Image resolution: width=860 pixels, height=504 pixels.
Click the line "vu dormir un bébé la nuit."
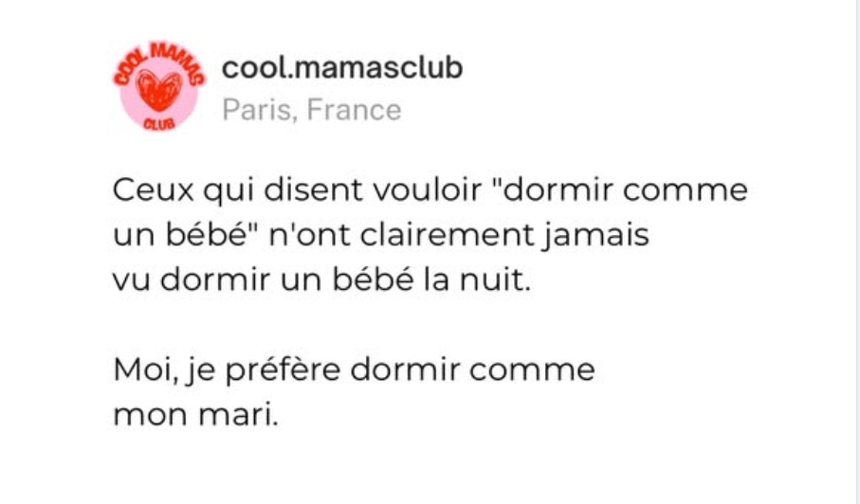(x=322, y=279)
